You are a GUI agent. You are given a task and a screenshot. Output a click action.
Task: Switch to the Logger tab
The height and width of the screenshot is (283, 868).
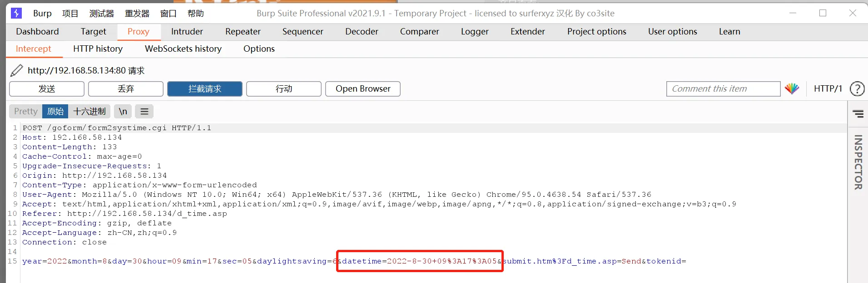(475, 32)
